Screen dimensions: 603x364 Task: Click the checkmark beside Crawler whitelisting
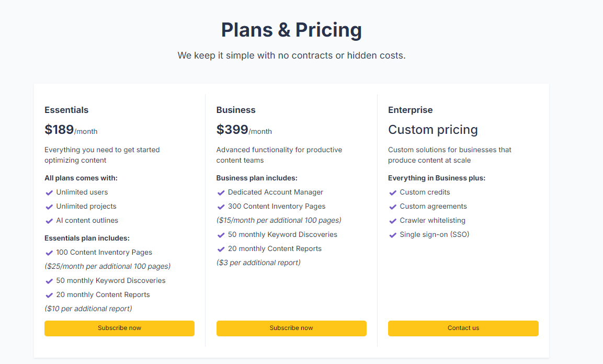coord(393,220)
